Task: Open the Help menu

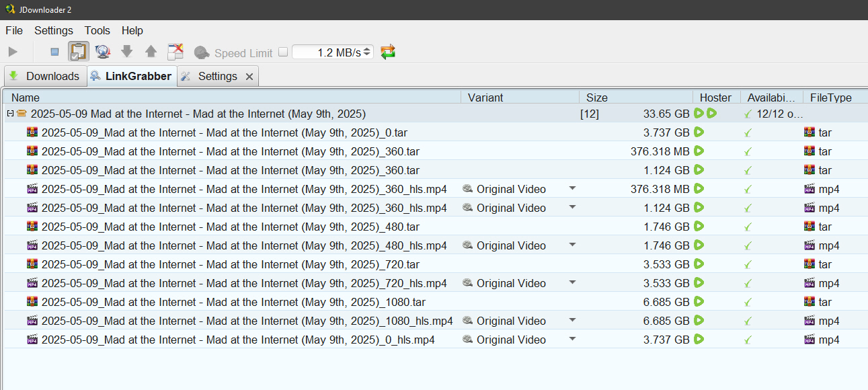Action: [x=132, y=30]
